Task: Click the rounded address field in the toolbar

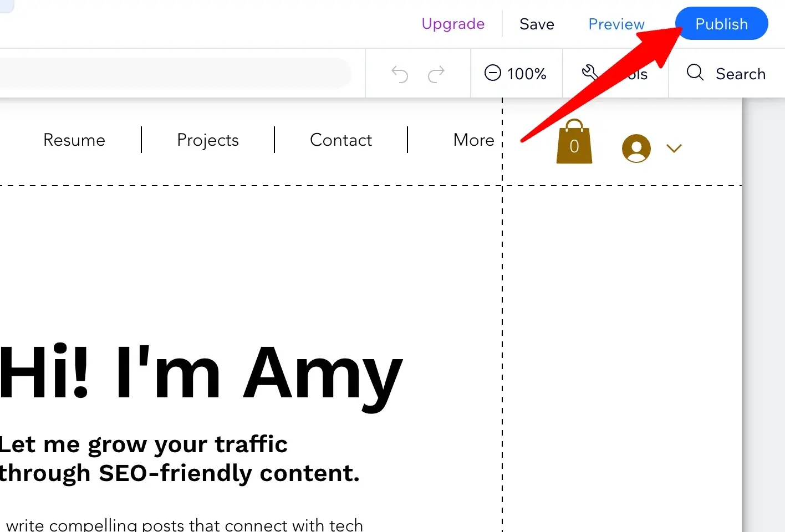Action: [x=172, y=73]
